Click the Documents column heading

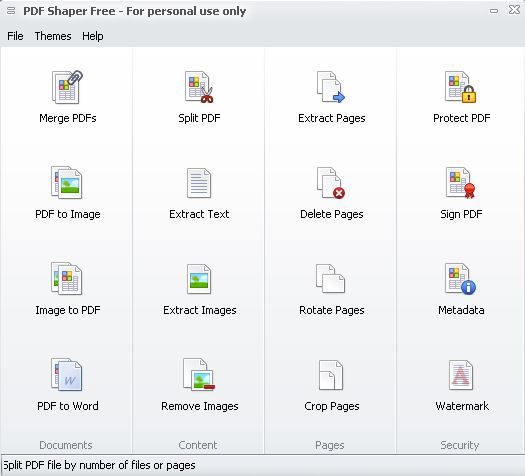[66, 445]
